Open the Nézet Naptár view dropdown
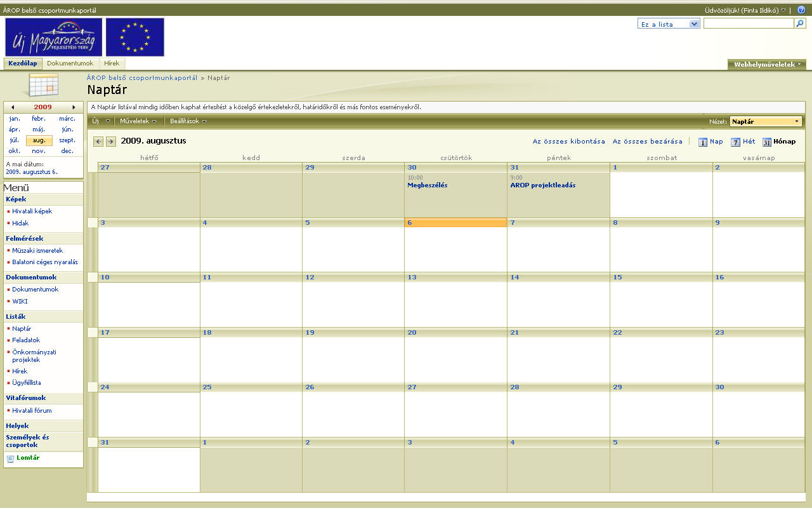 [x=766, y=121]
